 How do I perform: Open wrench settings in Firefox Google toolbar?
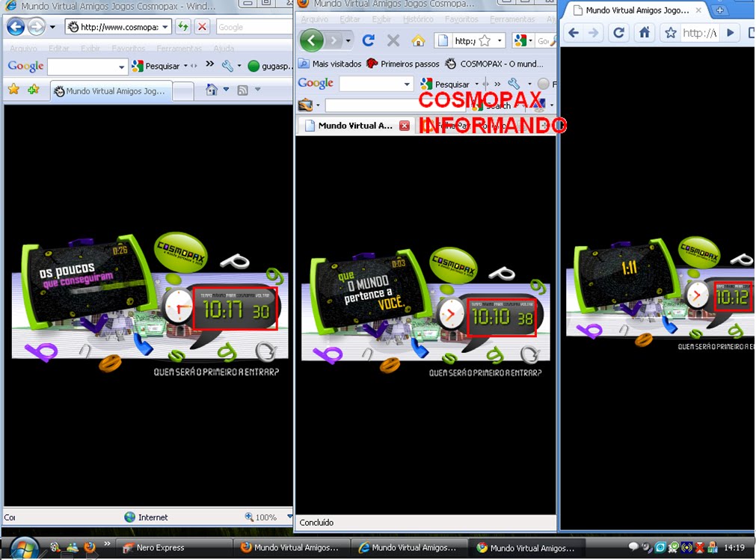point(514,84)
